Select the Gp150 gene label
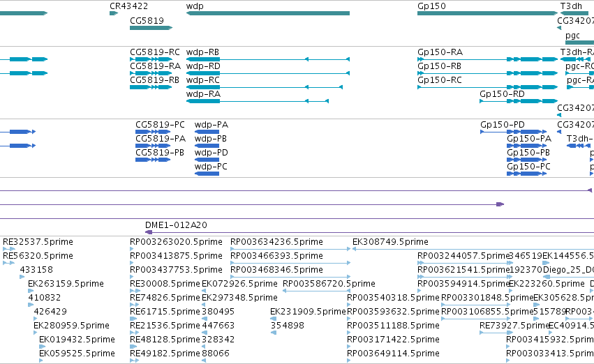The image size is (594, 364). point(431,6)
